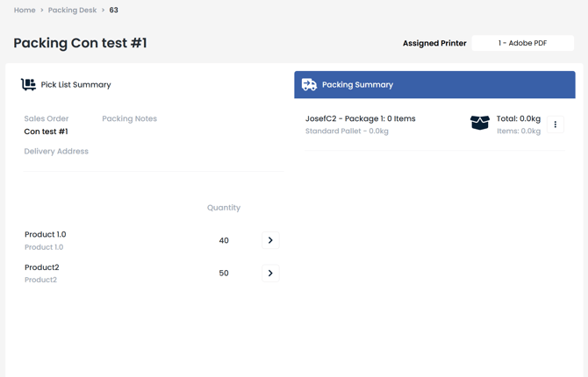Image resolution: width=588 pixels, height=377 pixels.
Task: Click the Con test #1 sales order value
Action: pos(47,132)
